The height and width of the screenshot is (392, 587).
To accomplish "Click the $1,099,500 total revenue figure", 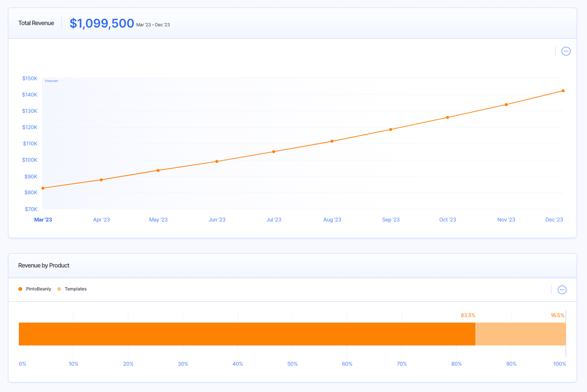I will (102, 23).
